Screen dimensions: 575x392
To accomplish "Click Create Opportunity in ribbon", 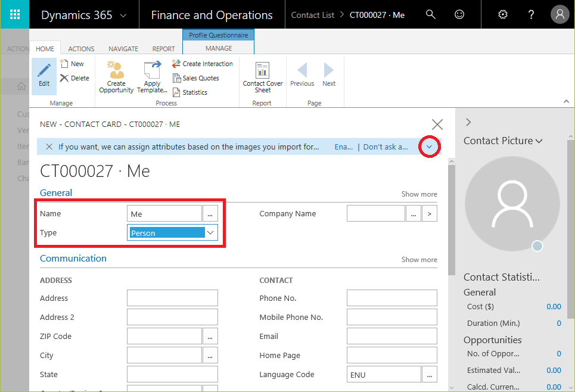I will coord(116,77).
